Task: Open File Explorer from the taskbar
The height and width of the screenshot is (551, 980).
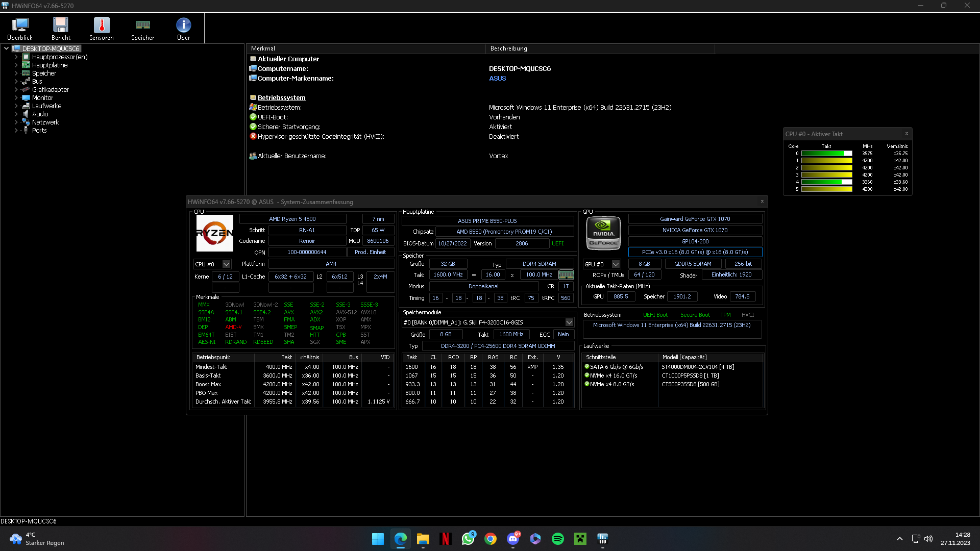Action: coord(423,539)
